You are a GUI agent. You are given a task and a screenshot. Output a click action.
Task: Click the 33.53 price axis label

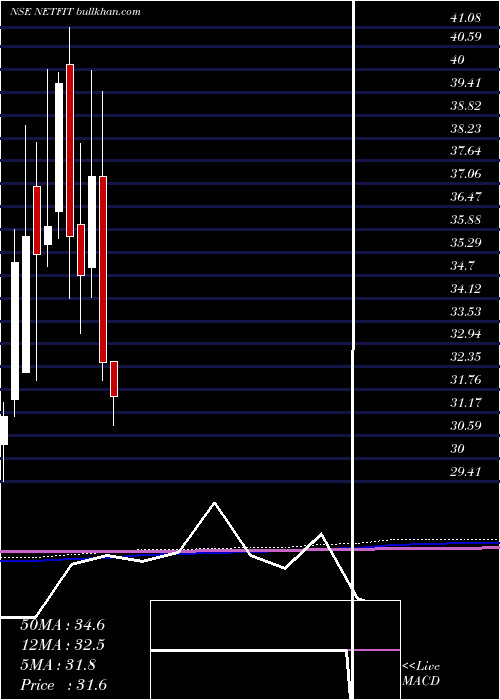click(x=465, y=311)
